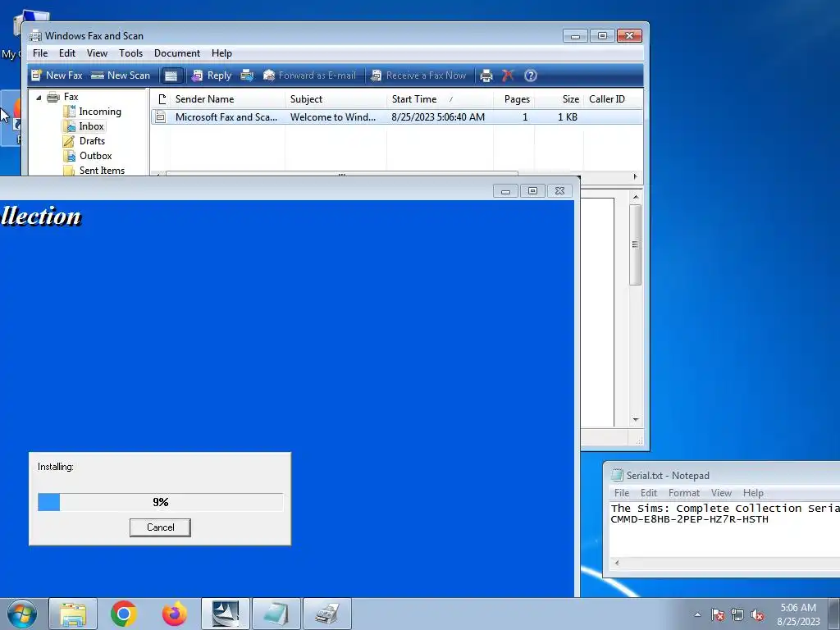Open the Help menu in Fax and Scan
This screenshot has height=630, width=840.
point(221,53)
